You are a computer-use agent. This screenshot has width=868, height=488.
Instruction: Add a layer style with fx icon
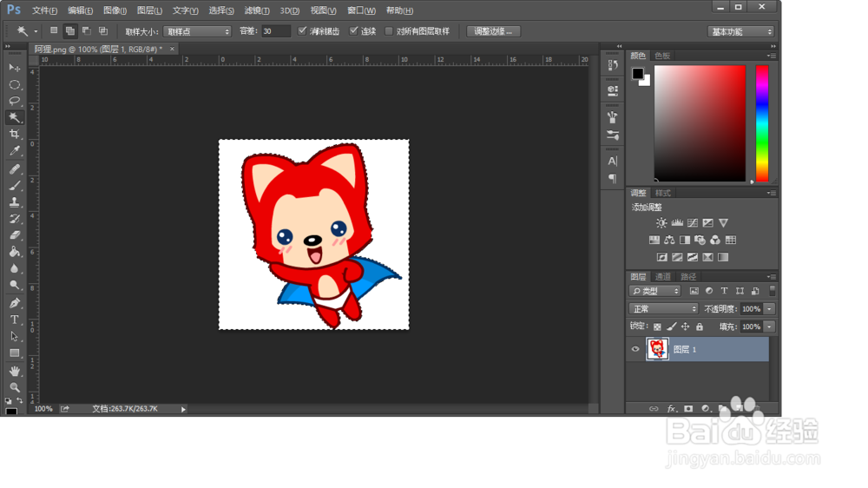pos(672,409)
